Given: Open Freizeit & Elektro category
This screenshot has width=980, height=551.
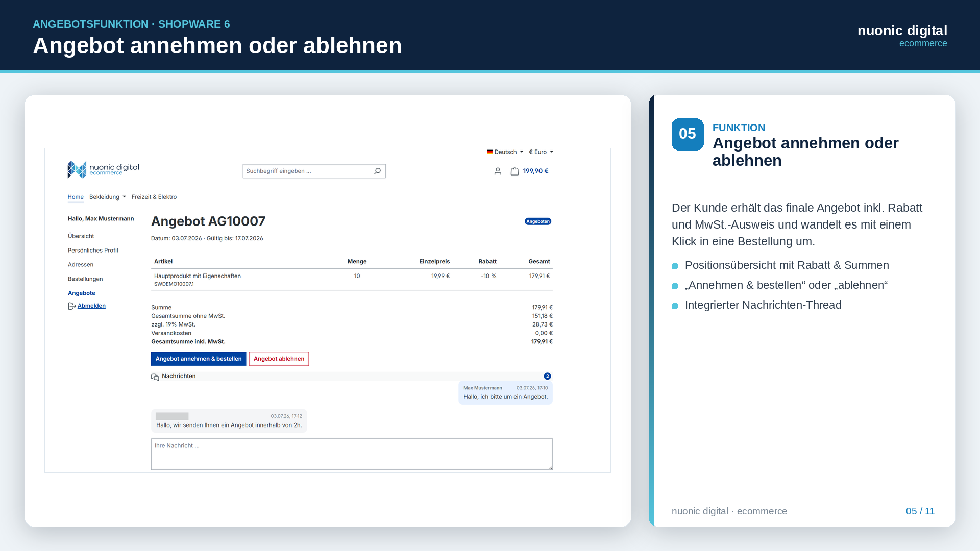Looking at the screenshot, I should pos(154,197).
